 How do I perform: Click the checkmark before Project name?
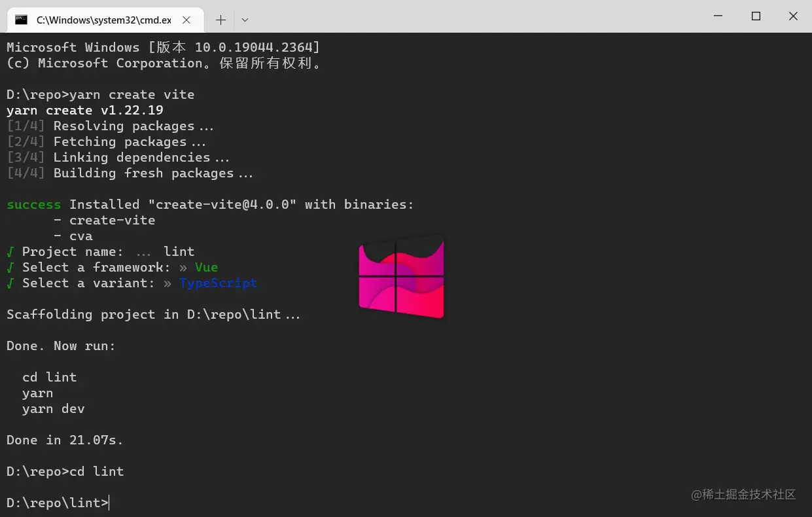click(x=9, y=251)
